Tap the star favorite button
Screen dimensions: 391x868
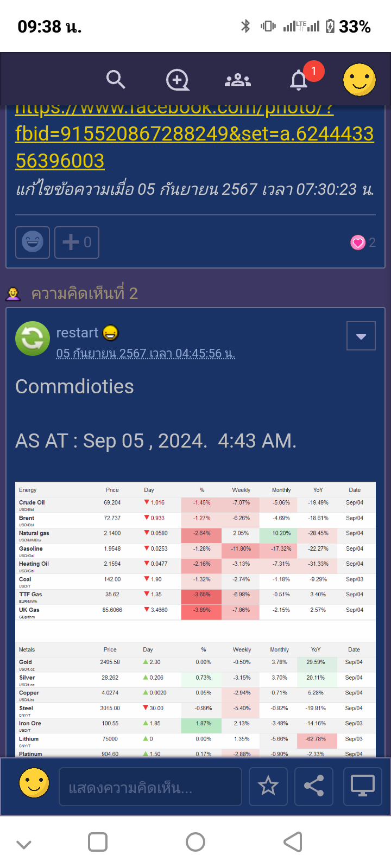(x=268, y=786)
